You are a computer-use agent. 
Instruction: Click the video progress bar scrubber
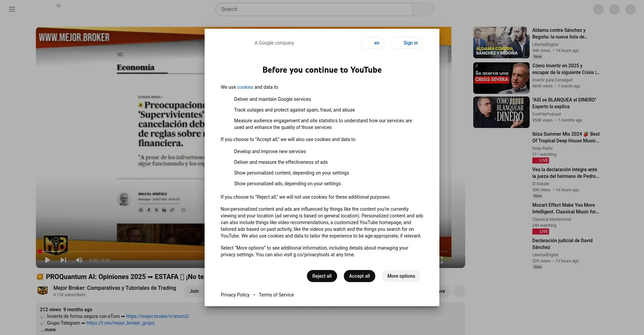point(40,251)
